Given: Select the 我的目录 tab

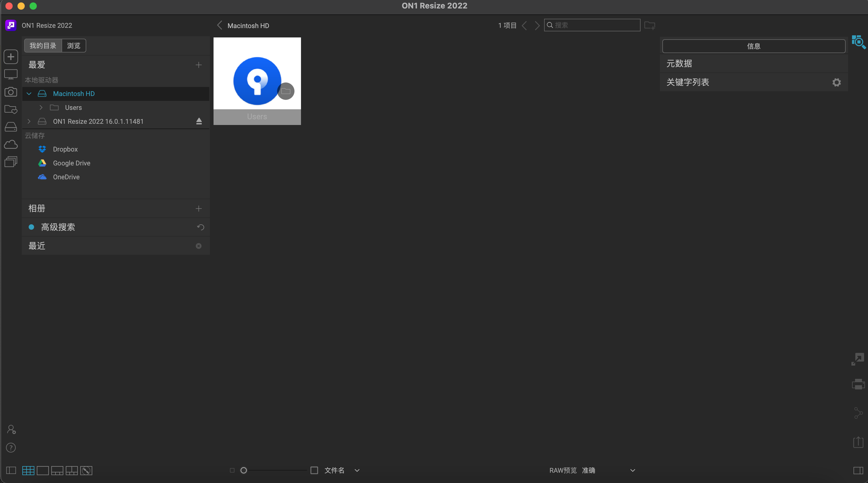Looking at the screenshot, I should (x=43, y=46).
